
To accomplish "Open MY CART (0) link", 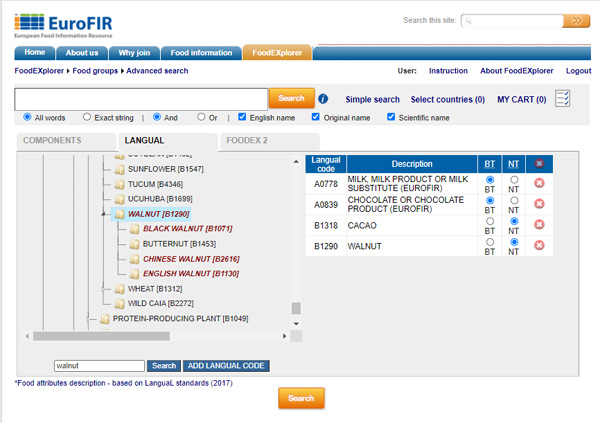I will pos(522,100).
